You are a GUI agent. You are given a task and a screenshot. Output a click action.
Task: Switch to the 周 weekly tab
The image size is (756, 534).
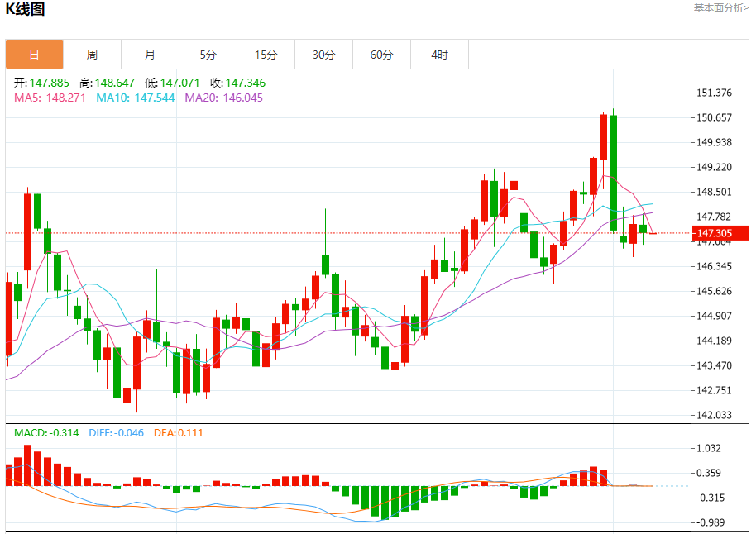(x=92, y=55)
